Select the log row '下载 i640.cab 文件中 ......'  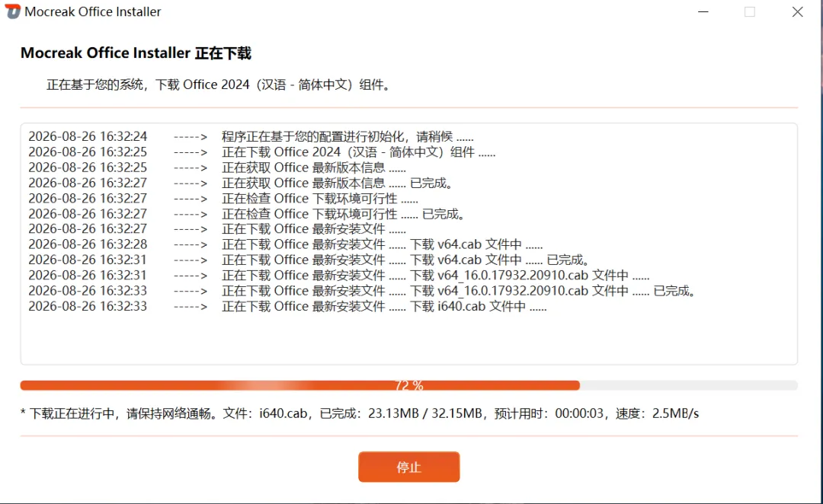tap(287, 306)
